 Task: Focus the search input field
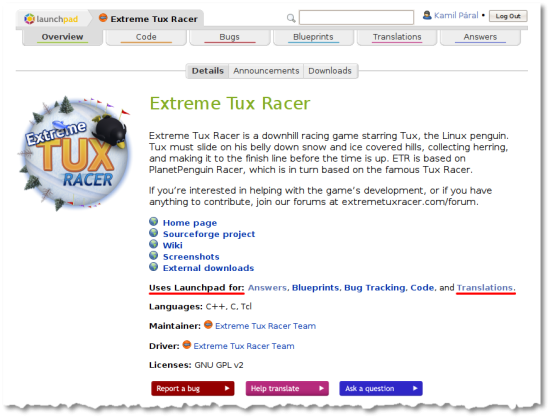356,17
